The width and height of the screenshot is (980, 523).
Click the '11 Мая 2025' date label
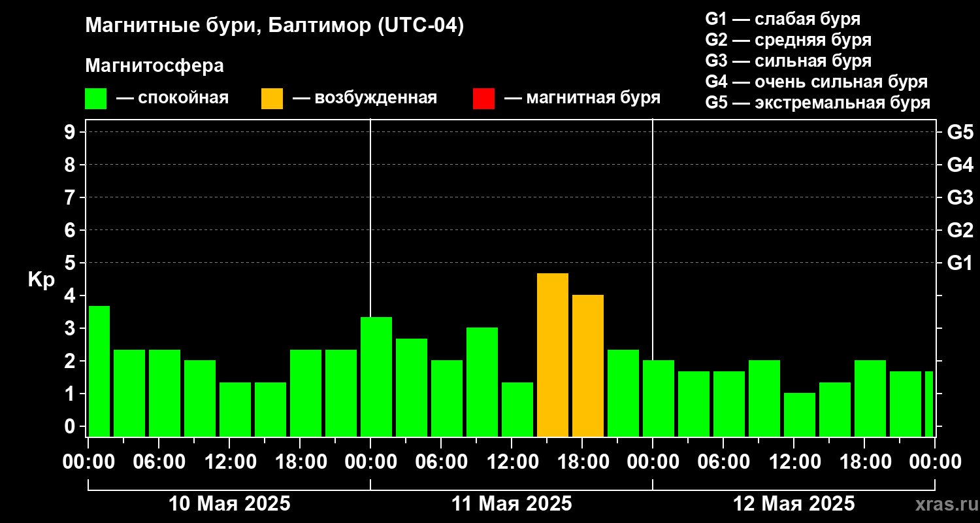(x=512, y=504)
